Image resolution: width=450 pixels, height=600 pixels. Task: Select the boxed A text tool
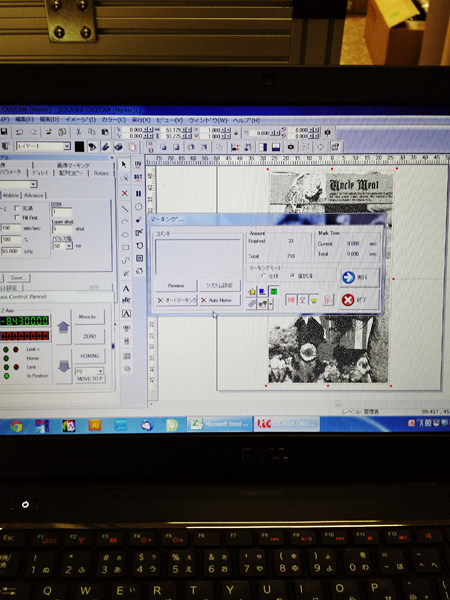click(x=126, y=314)
